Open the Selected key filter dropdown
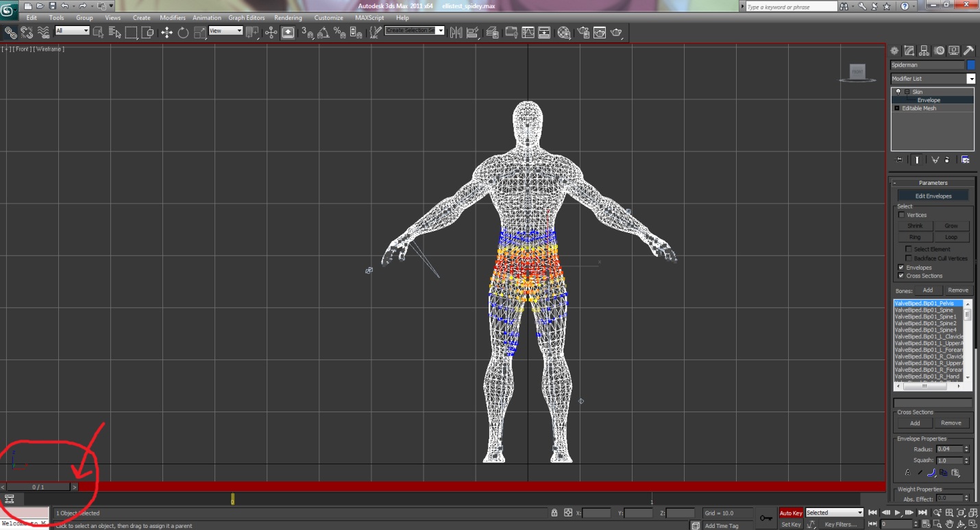 [834, 513]
